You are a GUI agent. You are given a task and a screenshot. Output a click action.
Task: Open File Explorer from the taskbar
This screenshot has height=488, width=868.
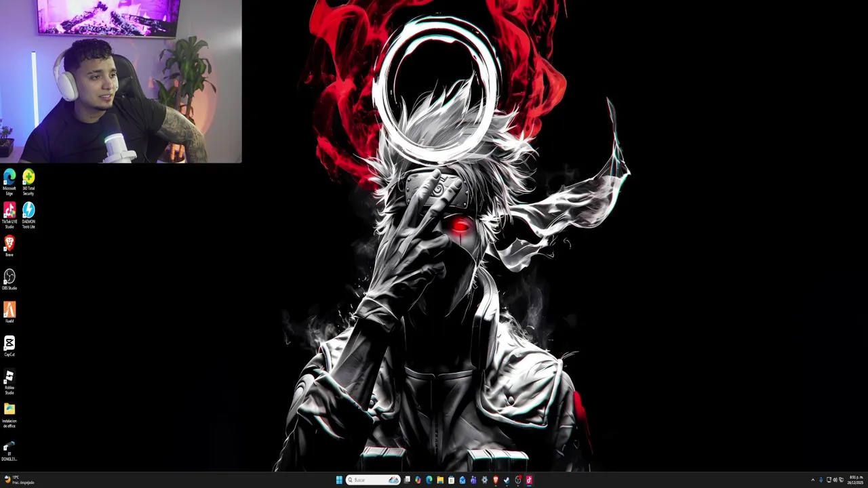tap(440, 480)
